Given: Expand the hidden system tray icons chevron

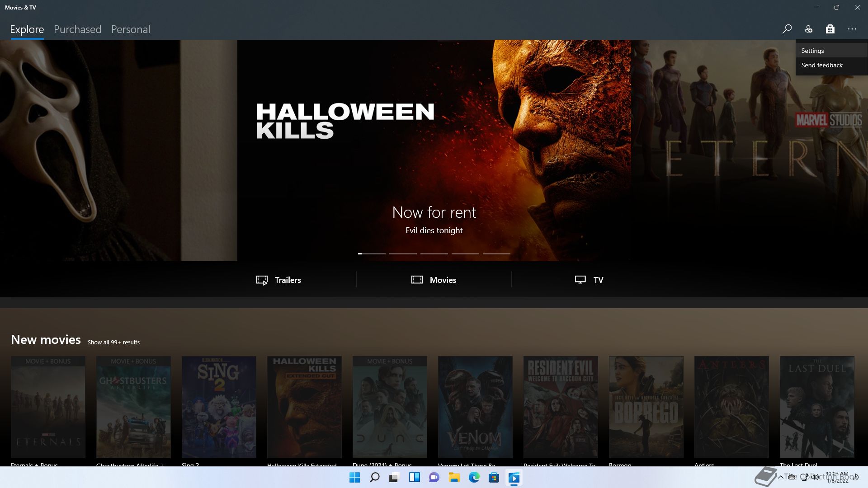Looking at the screenshot, I should pyautogui.click(x=780, y=477).
